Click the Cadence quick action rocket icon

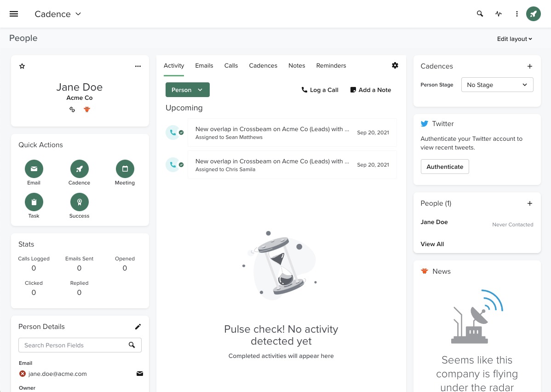pos(79,169)
